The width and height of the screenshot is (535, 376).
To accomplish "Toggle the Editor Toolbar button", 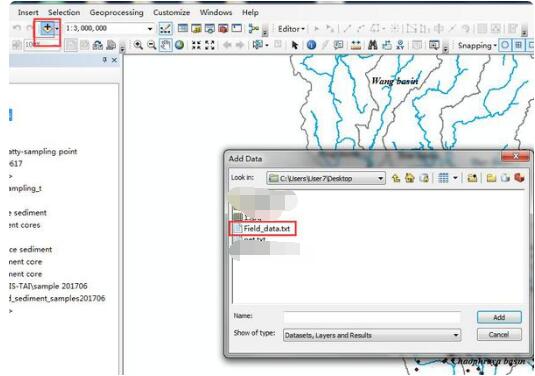I will tap(165, 29).
